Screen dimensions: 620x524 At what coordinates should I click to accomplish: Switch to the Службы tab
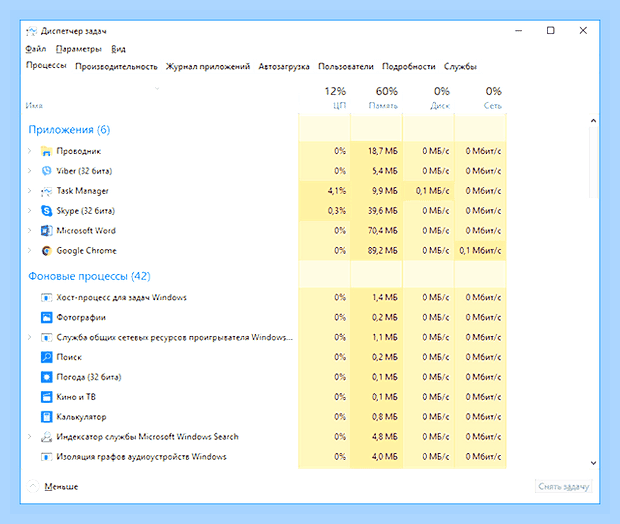(460, 66)
